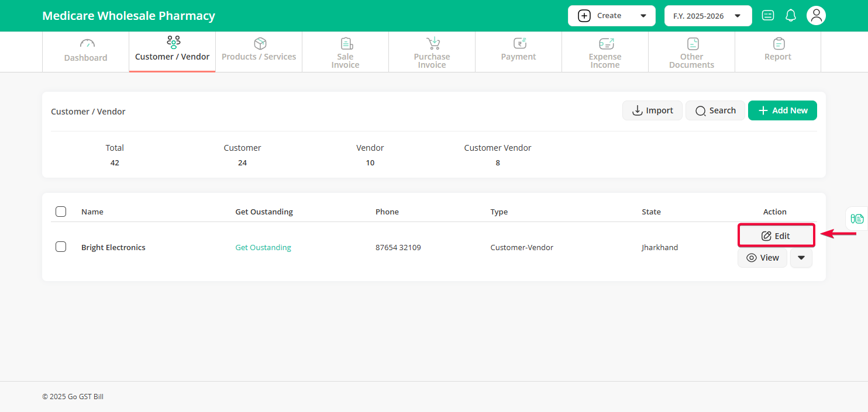
Task: Open the Expense Income tab
Action: point(605,53)
